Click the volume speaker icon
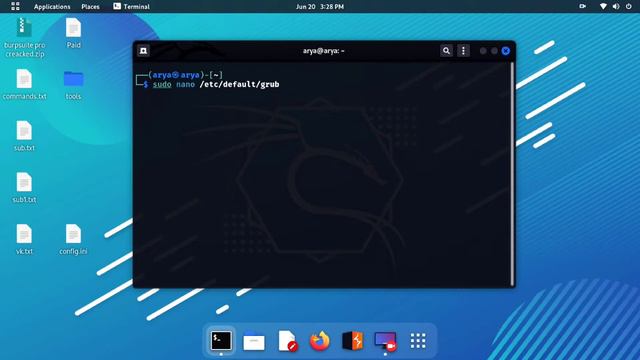 616,7
